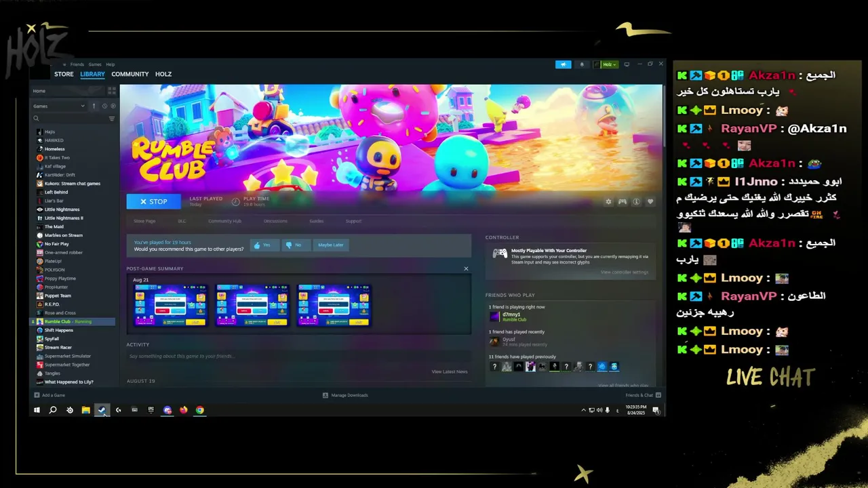The image size is (868, 488).
Task: Open the STORE tab
Action: tap(64, 75)
